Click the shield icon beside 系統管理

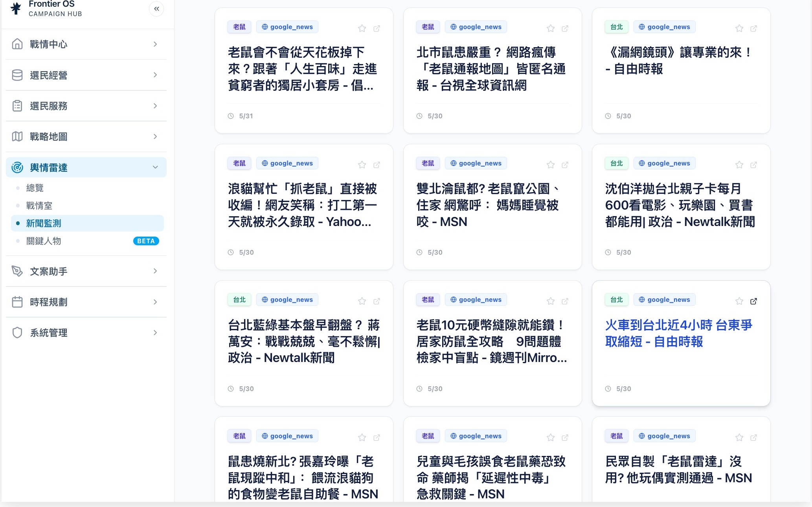(17, 332)
